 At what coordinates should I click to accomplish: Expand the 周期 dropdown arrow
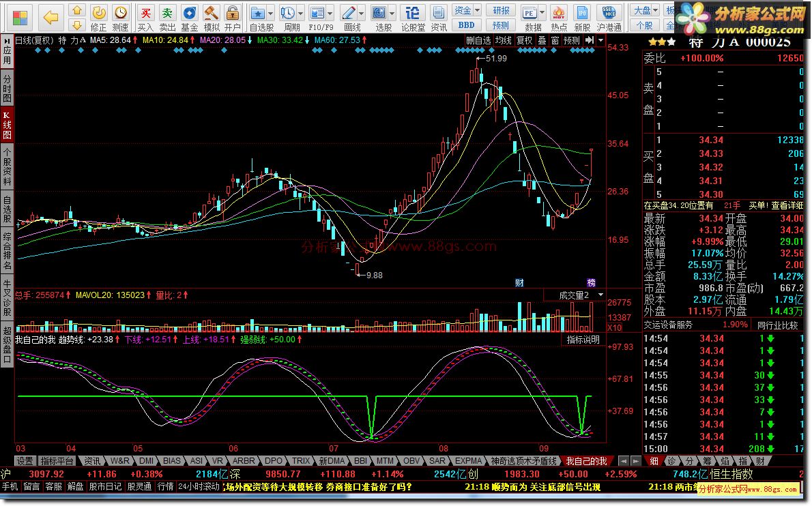click(301, 13)
